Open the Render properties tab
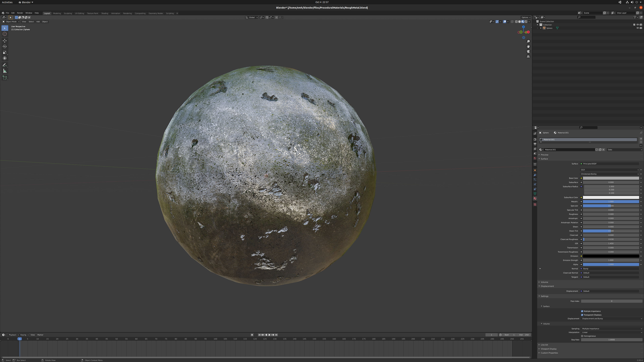This screenshot has width=644, height=362. point(535,139)
